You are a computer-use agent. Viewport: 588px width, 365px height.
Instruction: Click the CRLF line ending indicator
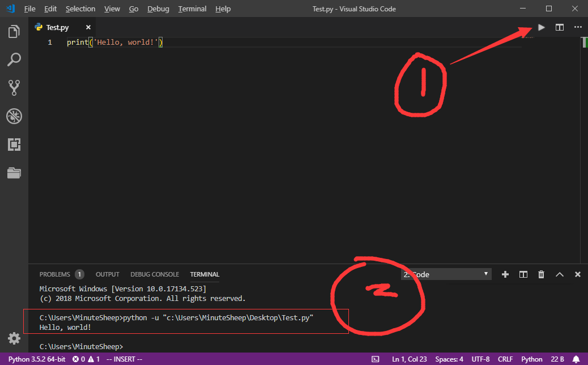pyautogui.click(x=505, y=359)
